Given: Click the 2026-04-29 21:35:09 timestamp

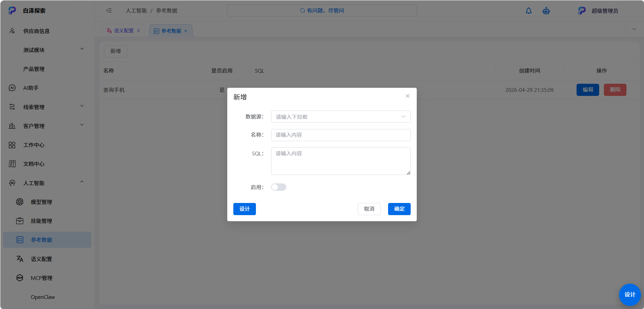Looking at the screenshot, I should (x=529, y=90).
